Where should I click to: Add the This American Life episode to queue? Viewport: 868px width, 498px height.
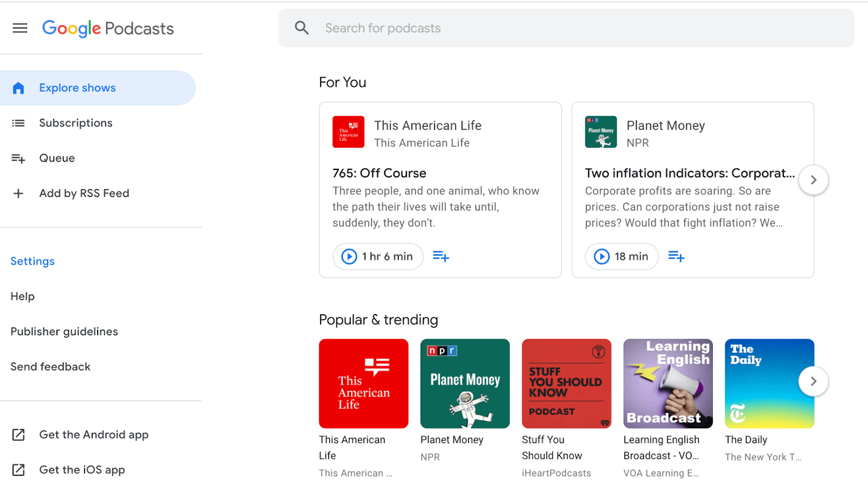(x=441, y=256)
